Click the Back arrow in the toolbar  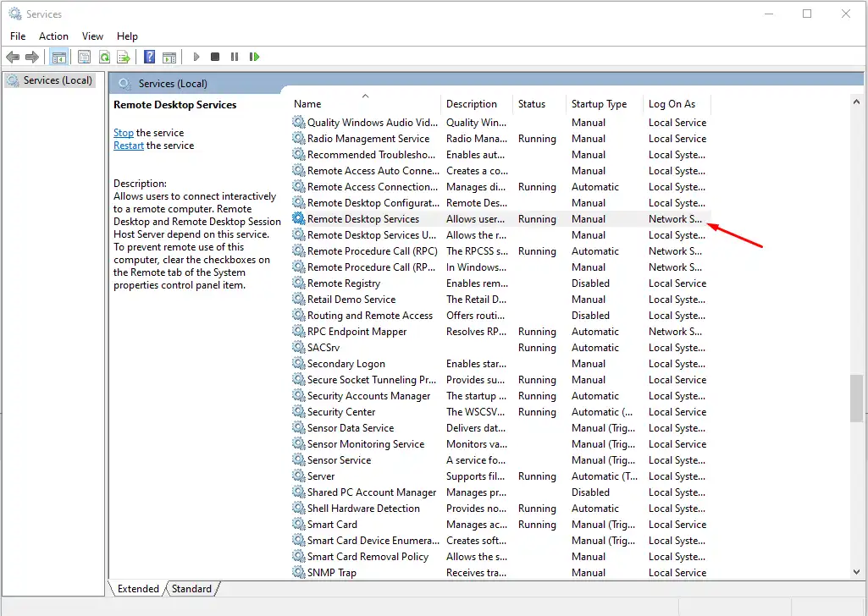click(13, 57)
